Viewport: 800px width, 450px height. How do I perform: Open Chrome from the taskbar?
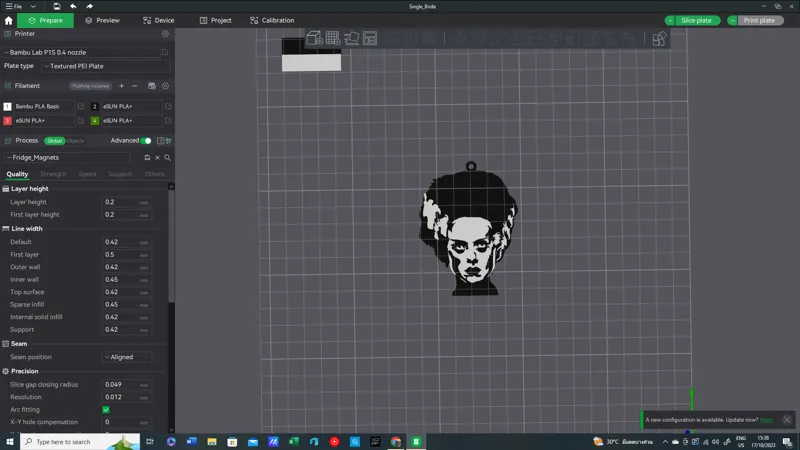point(396,441)
